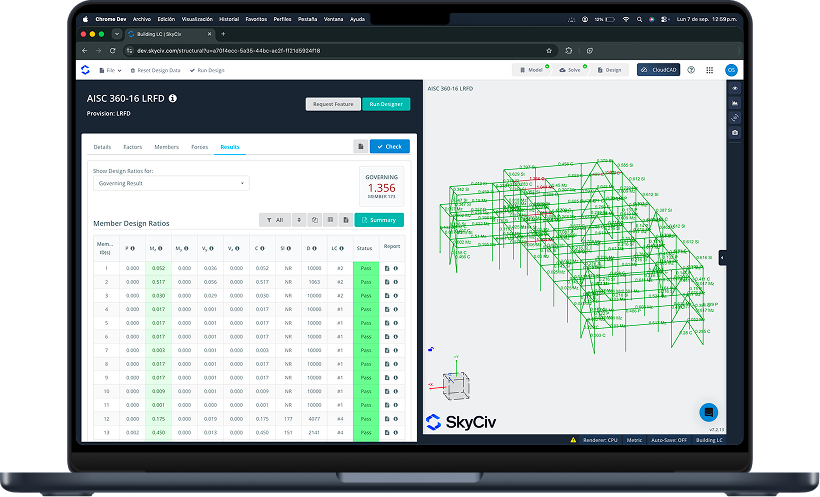Viewport: 820px width, 497px height.
Task: Switch to the Details tab
Action: tap(102, 147)
